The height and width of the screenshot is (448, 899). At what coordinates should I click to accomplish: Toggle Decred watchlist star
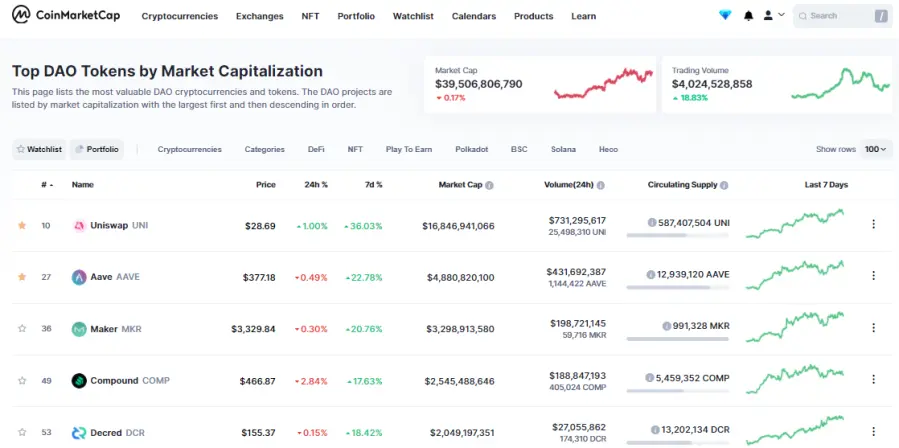tap(22, 432)
